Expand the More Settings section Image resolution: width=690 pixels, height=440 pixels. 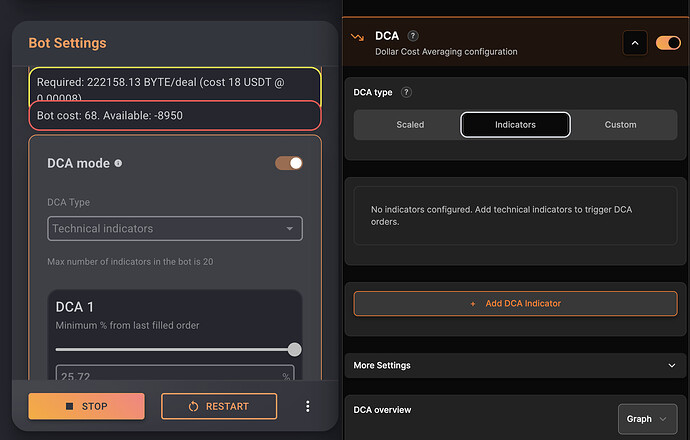coord(515,365)
